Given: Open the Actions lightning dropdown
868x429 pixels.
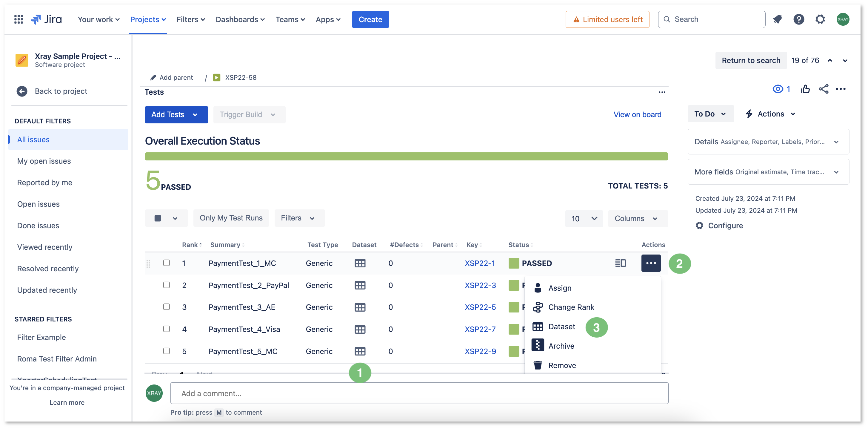Looking at the screenshot, I should (x=771, y=114).
